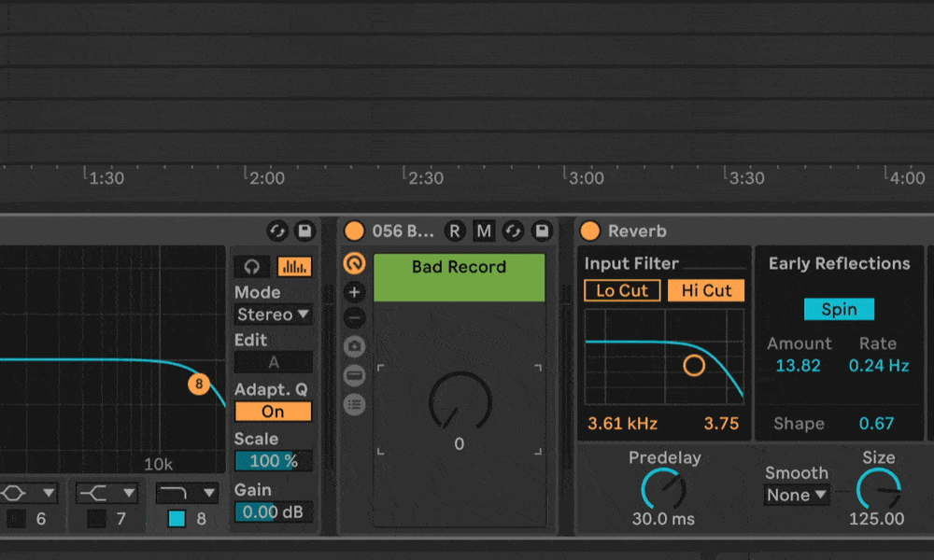Screen dimensions: 934x560
Task: Open the Smooth None dropdown
Action: click(x=797, y=495)
